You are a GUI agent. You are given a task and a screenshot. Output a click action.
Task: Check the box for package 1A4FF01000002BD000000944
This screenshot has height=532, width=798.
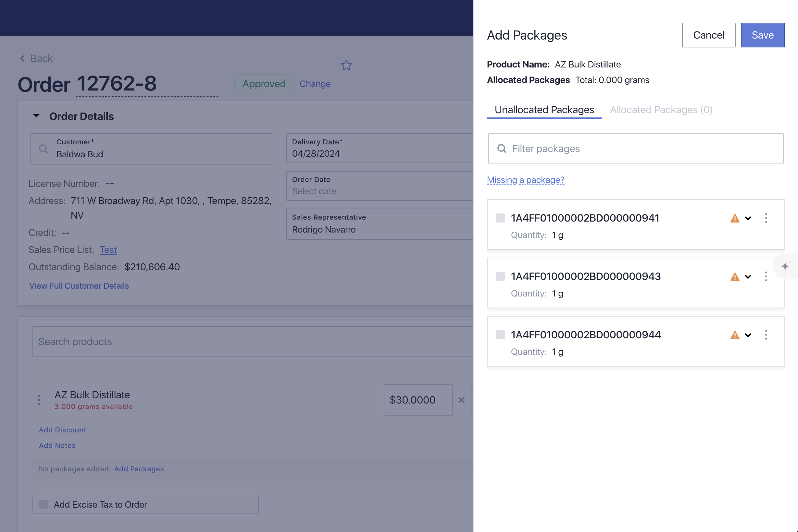click(500, 334)
